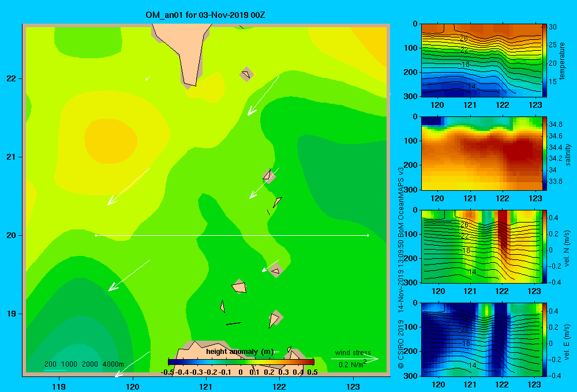Viewport: 577px width, 392px height.
Task: Click the white transect line at 20N
Action: pyautogui.click(x=232, y=235)
